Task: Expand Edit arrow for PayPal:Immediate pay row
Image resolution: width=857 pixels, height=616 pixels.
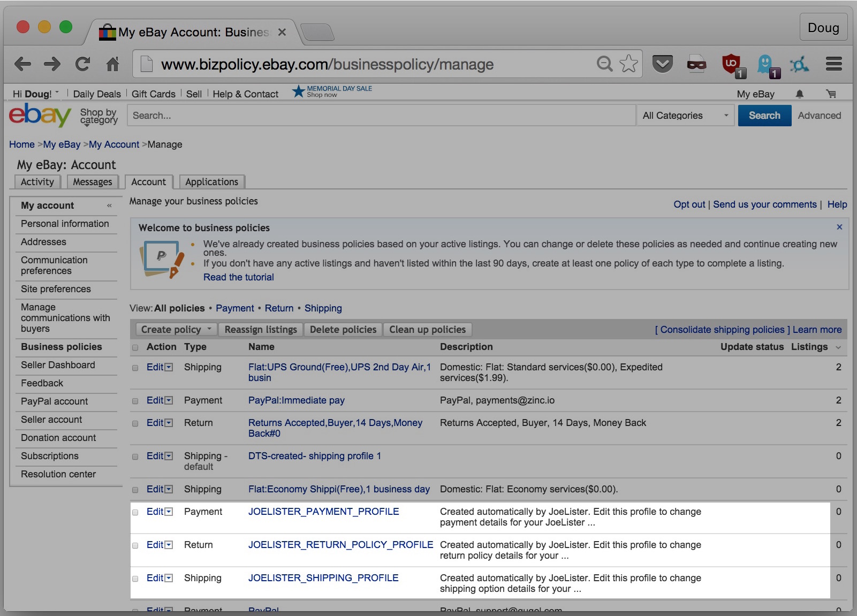Action: [169, 400]
